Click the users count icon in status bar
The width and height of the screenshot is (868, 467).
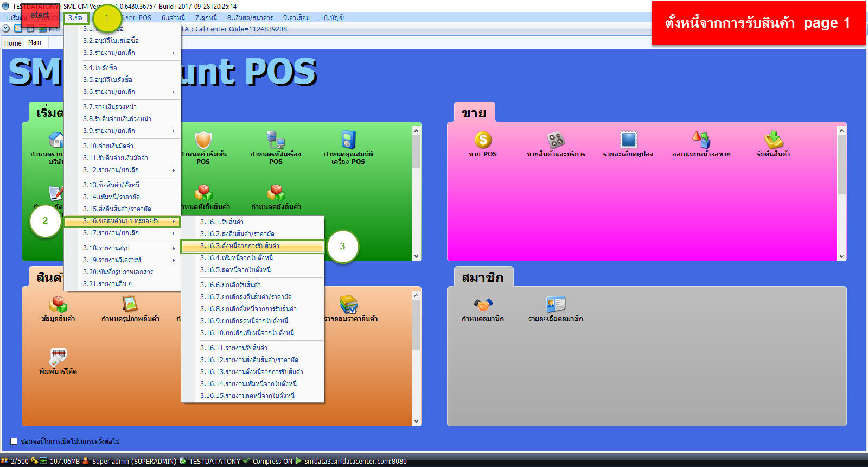coord(4,461)
